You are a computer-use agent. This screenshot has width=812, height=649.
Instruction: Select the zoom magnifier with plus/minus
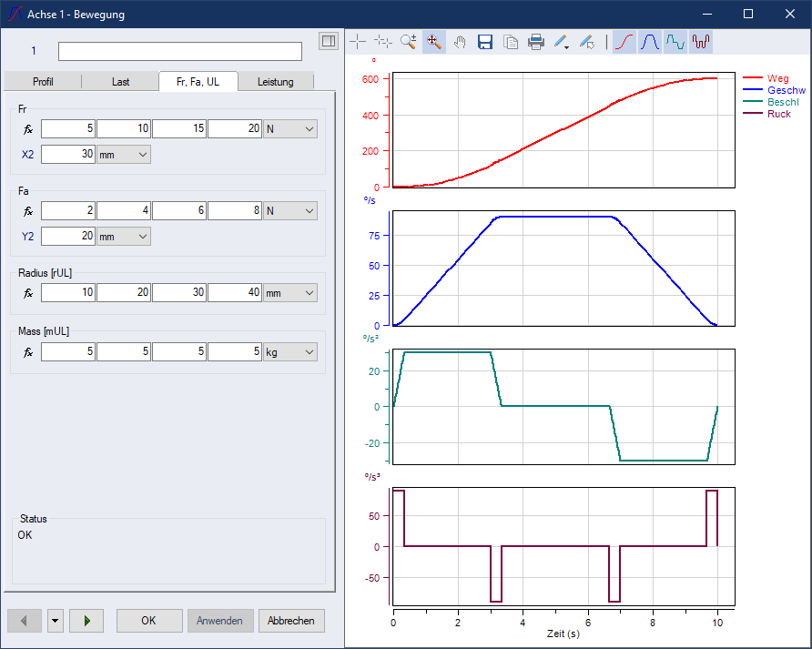(x=409, y=42)
